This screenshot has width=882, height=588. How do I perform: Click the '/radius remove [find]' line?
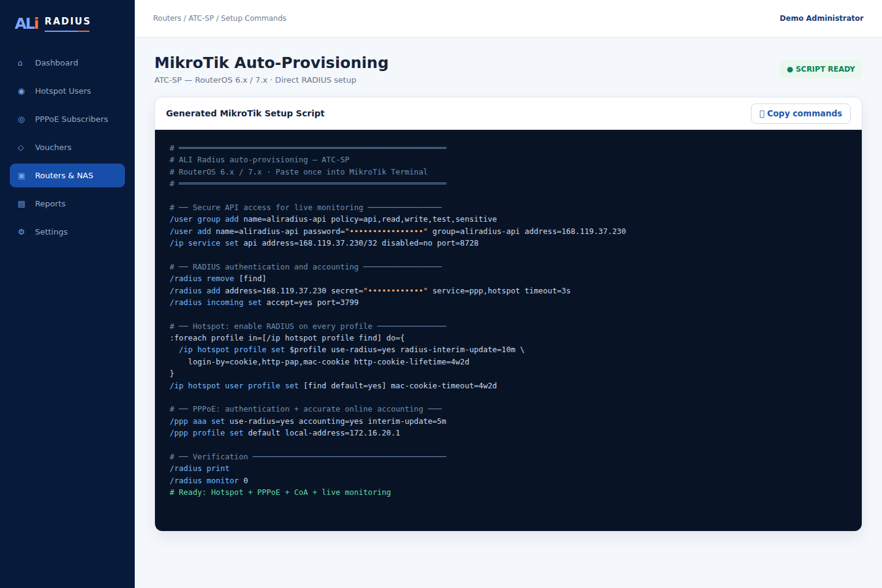(217, 279)
